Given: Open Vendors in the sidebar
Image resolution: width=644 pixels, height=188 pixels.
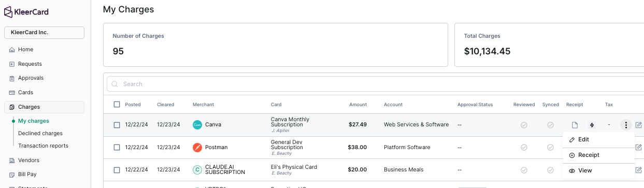Looking at the screenshot, I should pyautogui.click(x=28, y=161).
